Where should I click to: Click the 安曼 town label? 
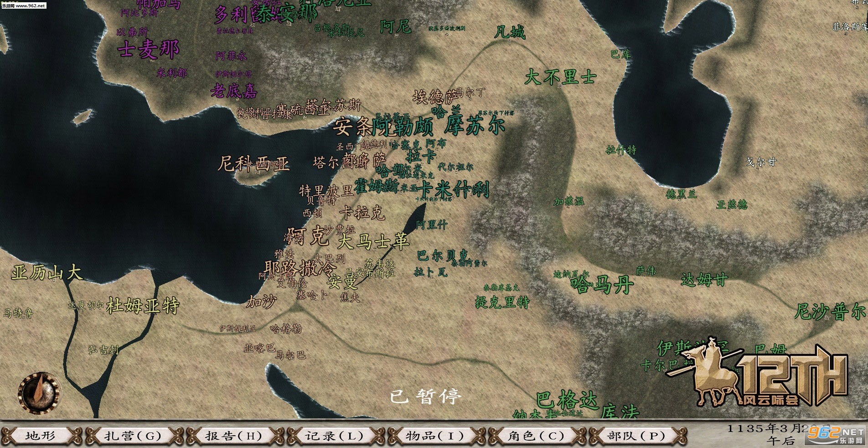pyautogui.click(x=342, y=282)
